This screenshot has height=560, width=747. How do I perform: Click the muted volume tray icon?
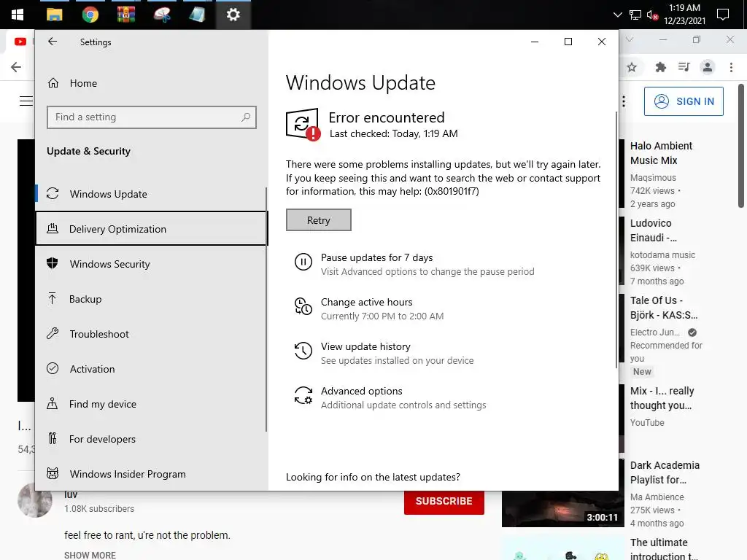click(652, 15)
